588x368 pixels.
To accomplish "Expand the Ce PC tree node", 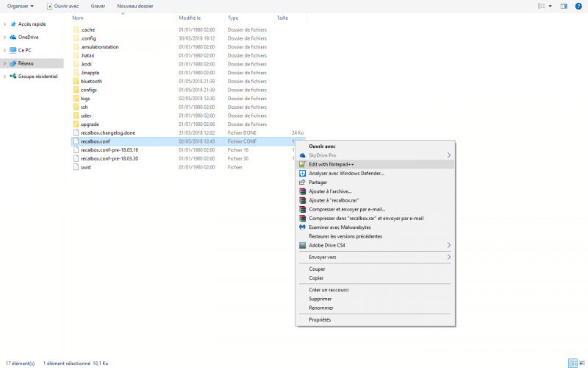I will 5,50.
